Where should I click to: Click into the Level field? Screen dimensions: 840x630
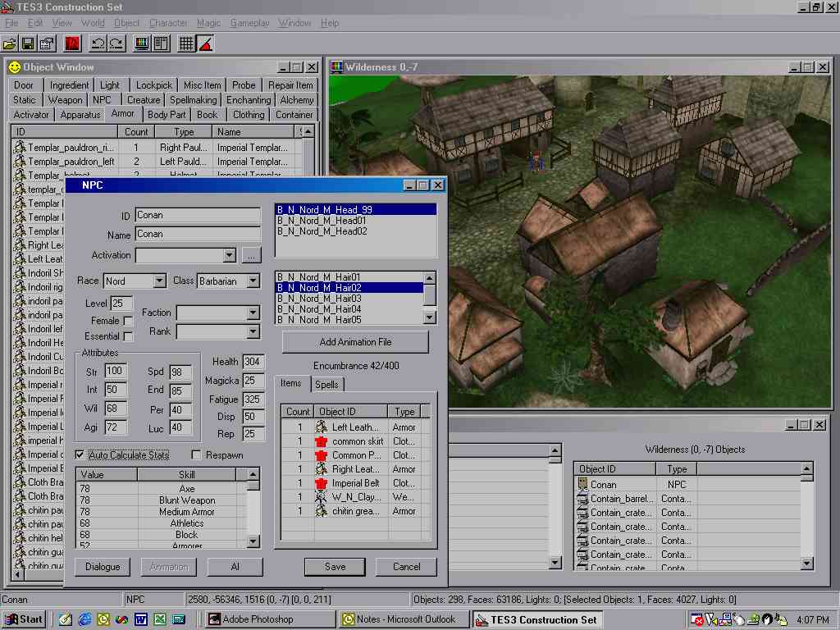coord(121,304)
